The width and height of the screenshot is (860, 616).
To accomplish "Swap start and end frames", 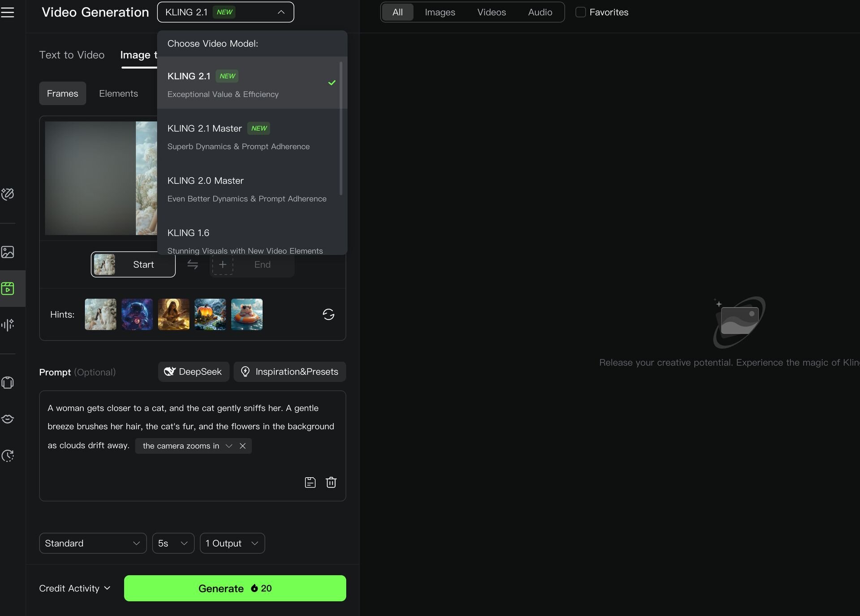I will point(193,265).
